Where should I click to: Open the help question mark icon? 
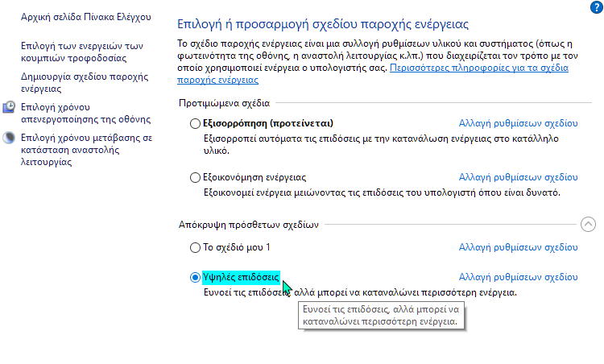point(596,7)
